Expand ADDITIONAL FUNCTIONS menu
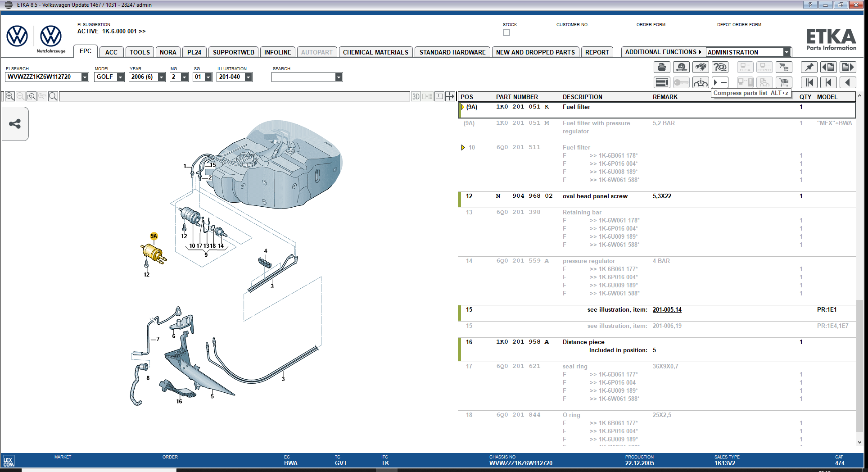The height and width of the screenshot is (472, 868). [663, 52]
